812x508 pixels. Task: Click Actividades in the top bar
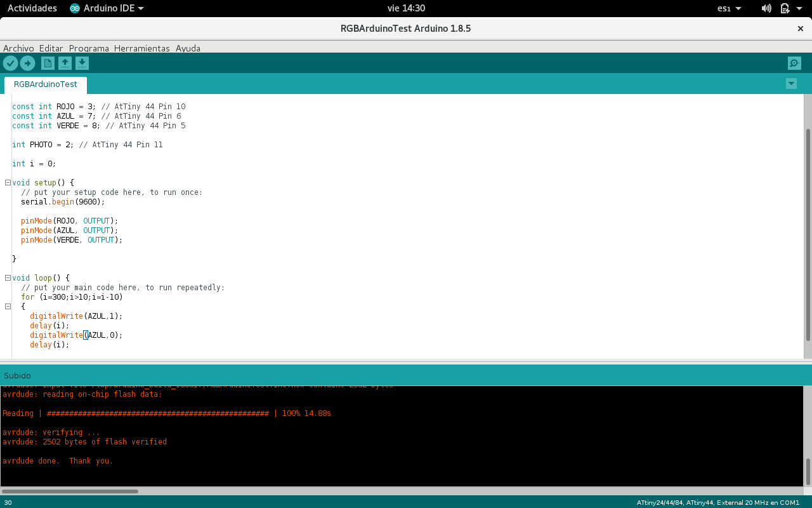tap(32, 8)
